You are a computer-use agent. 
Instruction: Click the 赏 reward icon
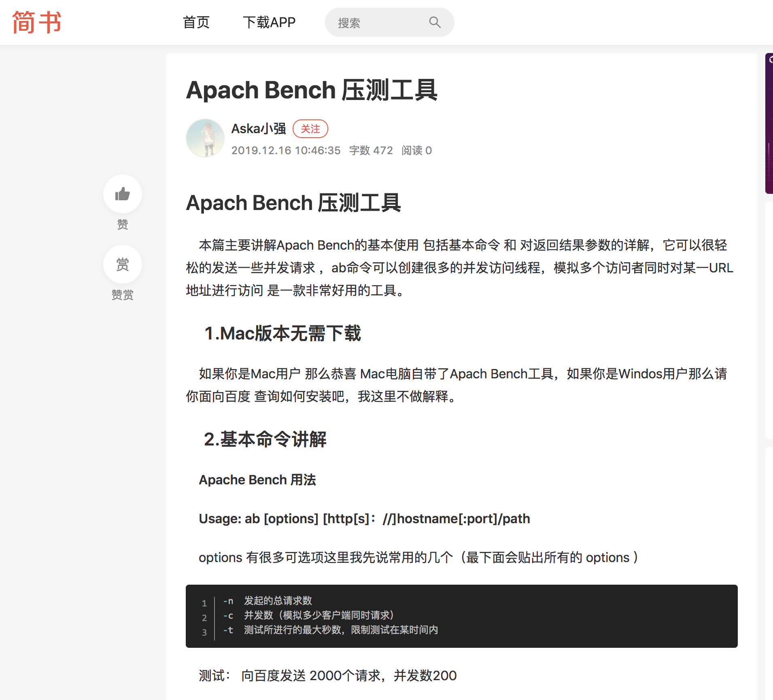[x=123, y=264]
